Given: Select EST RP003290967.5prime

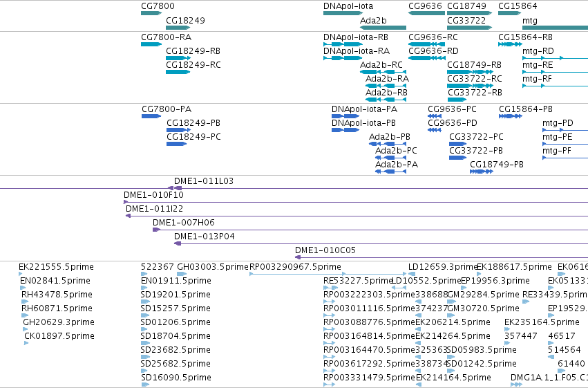Looking at the screenshot, I should pos(328,275).
